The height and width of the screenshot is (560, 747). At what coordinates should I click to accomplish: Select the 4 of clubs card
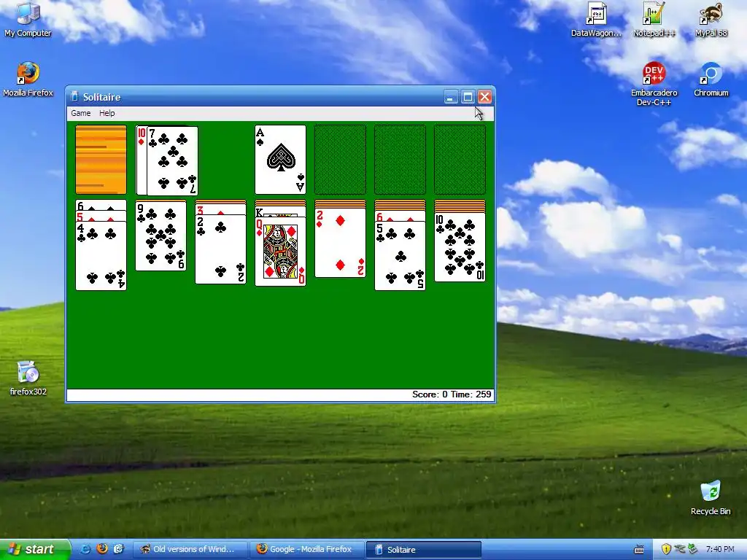pyautogui.click(x=101, y=256)
